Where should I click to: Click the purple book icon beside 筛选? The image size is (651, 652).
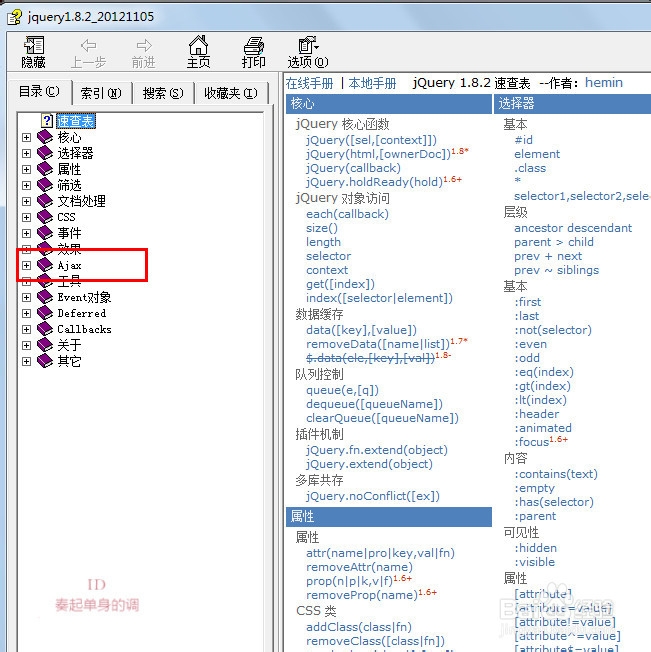(45, 185)
